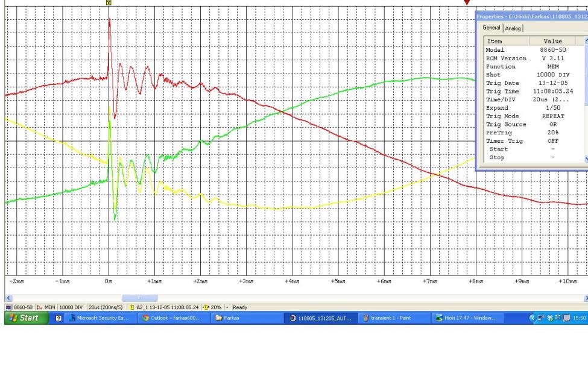Select the PreTrig row showing 20%
The height and width of the screenshot is (367, 588).
coord(534,133)
